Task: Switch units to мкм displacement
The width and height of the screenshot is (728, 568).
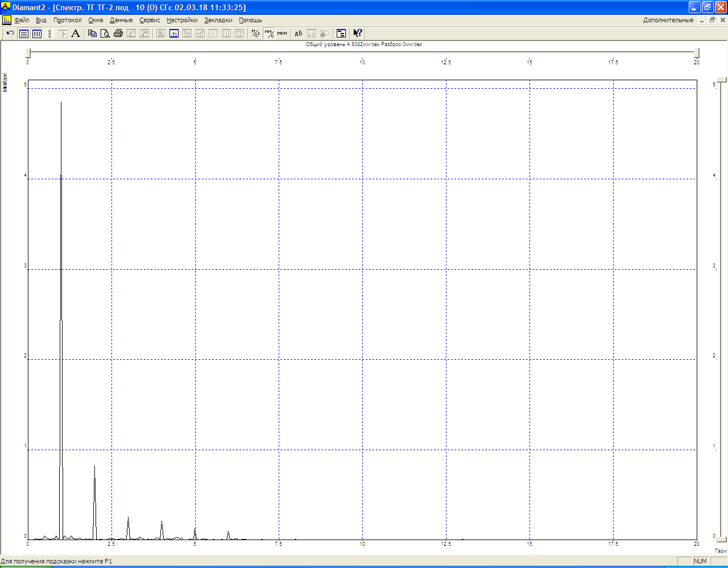Action: pyautogui.click(x=282, y=34)
